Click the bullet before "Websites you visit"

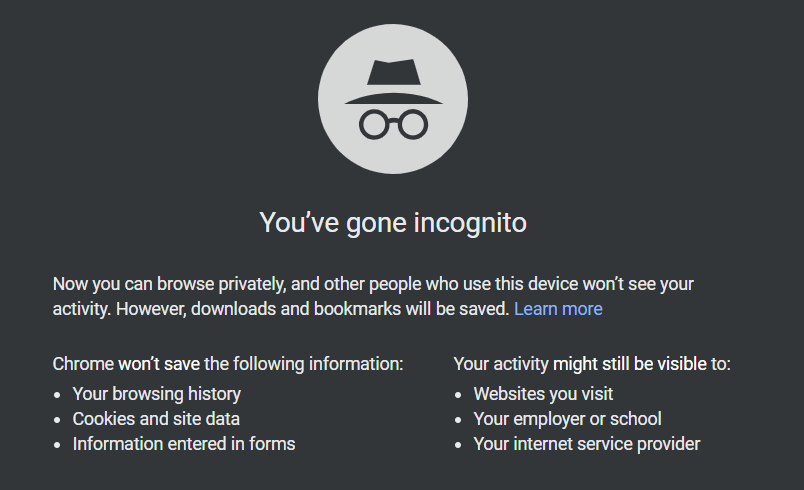point(458,395)
